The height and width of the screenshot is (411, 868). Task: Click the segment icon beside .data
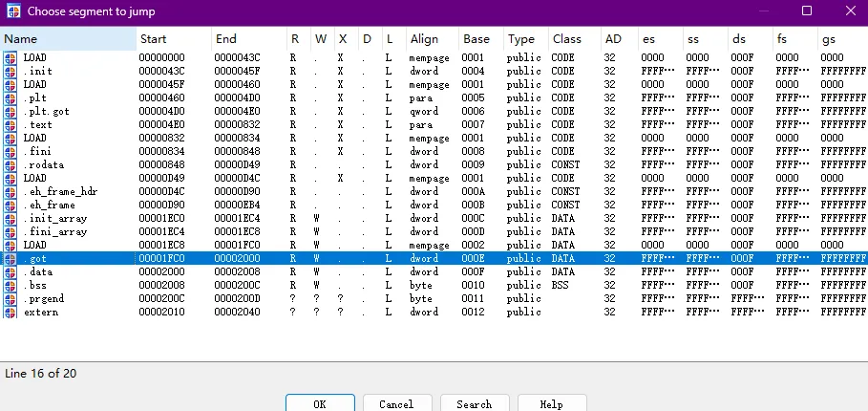[x=10, y=271]
